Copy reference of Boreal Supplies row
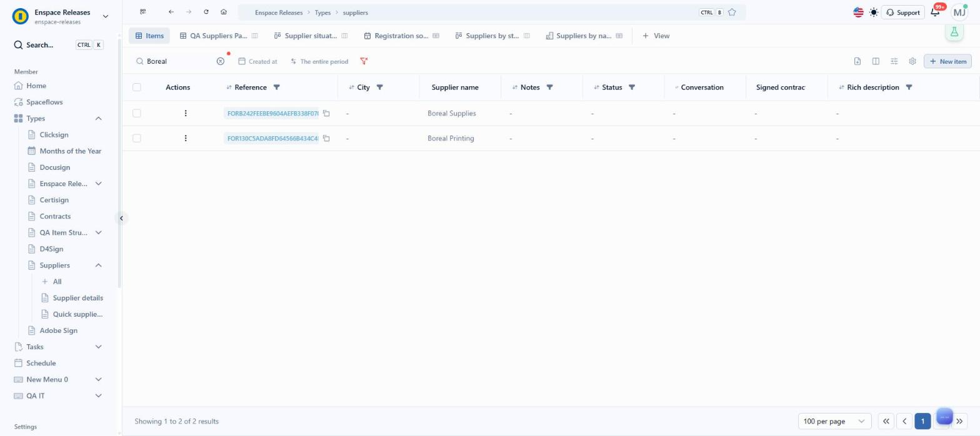This screenshot has width=980, height=436. pyautogui.click(x=326, y=113)
